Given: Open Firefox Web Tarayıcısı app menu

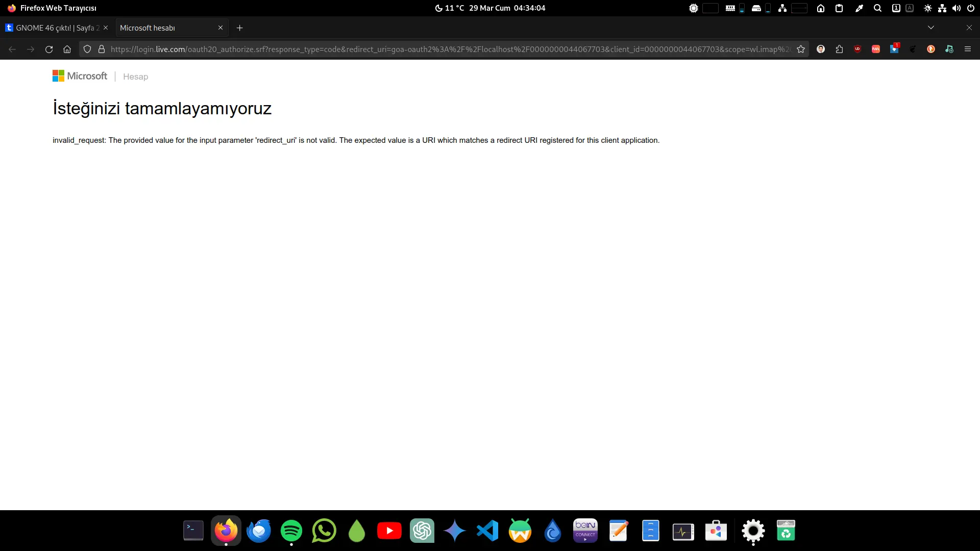Looking at the screenshot, I should (52, 8).
